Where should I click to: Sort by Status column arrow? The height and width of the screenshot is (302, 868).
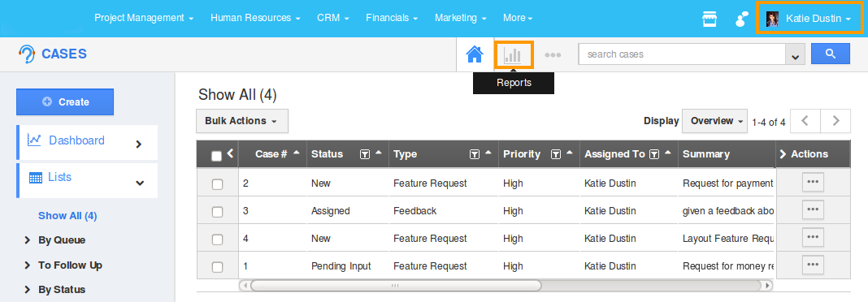pyautogui.click(x=378, y=153)
